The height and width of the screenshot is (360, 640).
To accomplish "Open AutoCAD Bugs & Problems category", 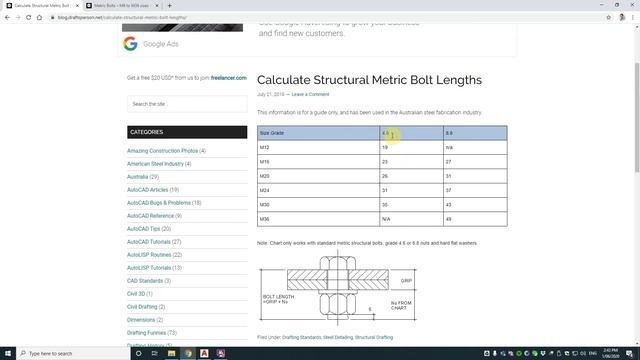I will pyautogui.click(x=159, y=203).
